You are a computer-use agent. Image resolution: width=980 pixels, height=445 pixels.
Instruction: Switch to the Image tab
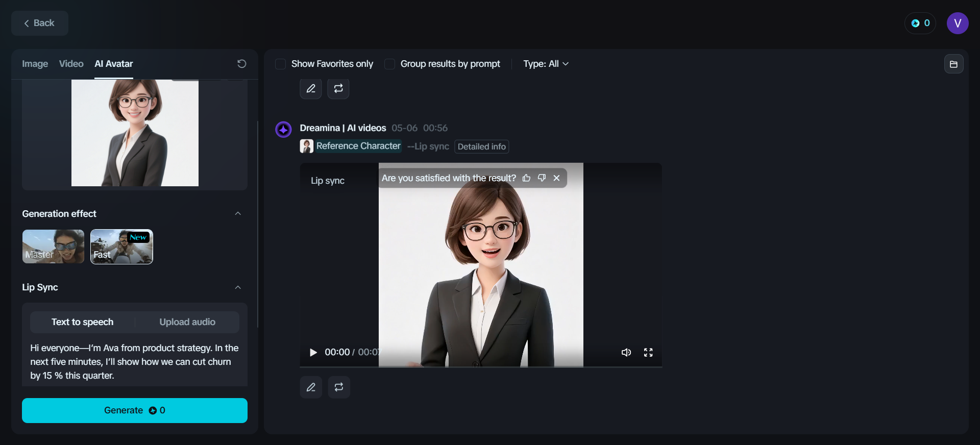point(35,64)
